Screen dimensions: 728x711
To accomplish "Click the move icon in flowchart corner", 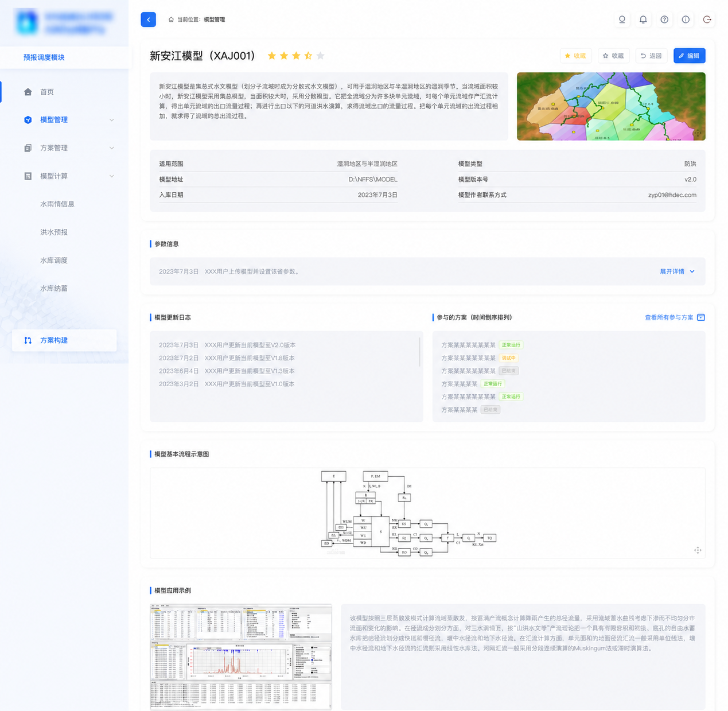I will [x=698, y=550].
